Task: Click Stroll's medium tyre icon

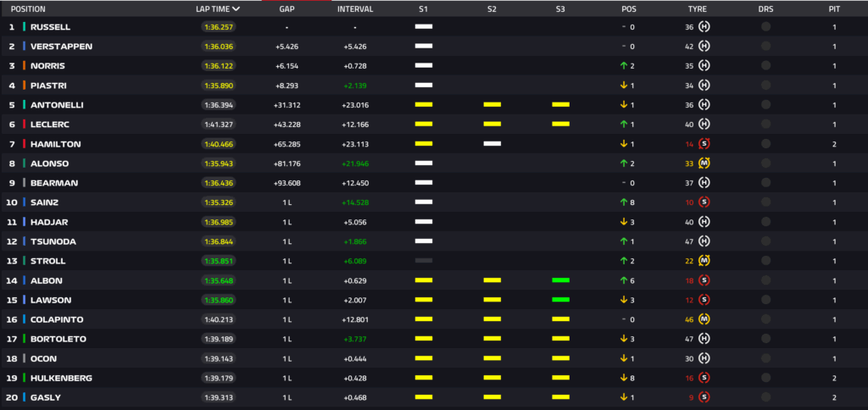Action: (704, 261)
